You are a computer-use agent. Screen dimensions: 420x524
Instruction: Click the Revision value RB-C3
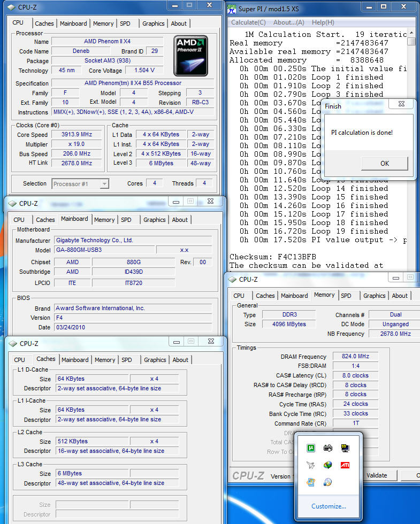click(x=200, y=102)
